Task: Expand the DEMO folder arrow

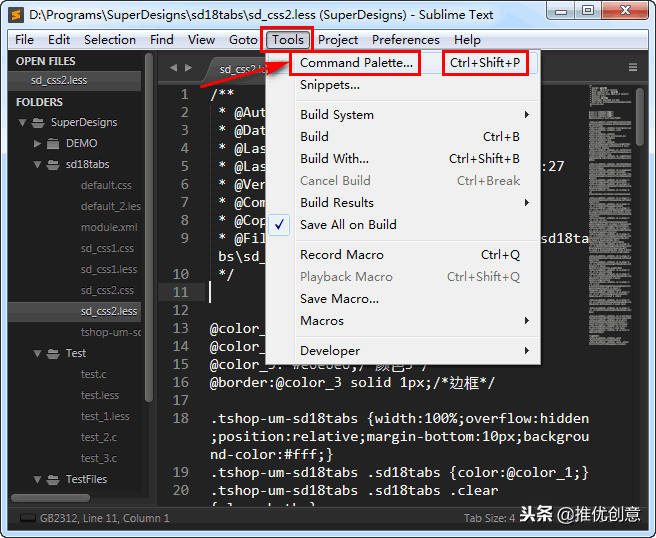Action: pyautogui.click(x=37, y=143)
